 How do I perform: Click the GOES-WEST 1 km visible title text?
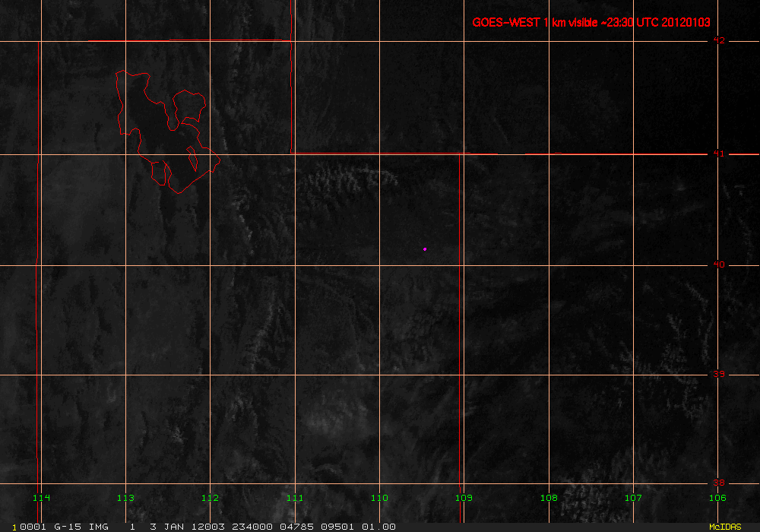[x=591, y=22]
